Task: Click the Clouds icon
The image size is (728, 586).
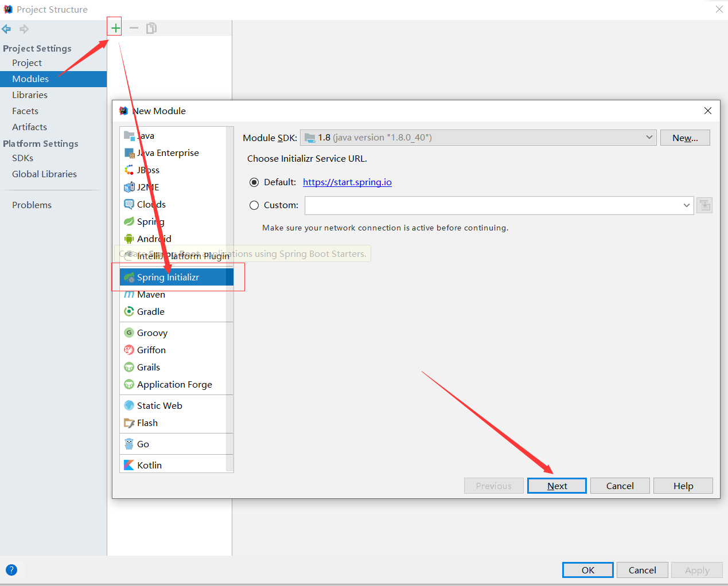Action: pos(129,205)
